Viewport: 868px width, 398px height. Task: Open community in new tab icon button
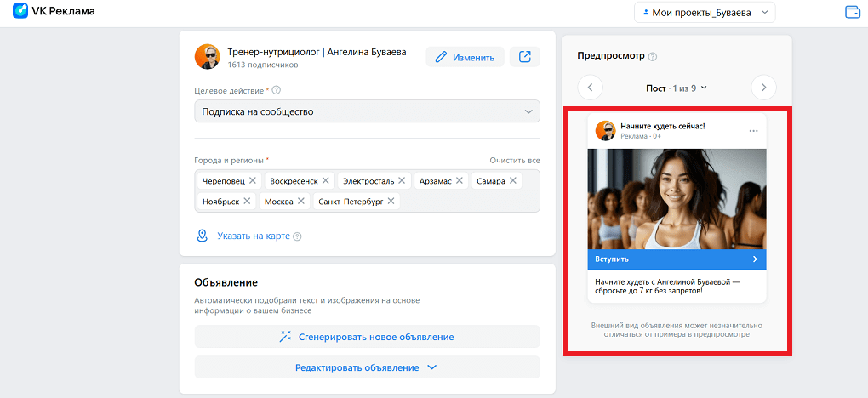(x=525, y=57)
